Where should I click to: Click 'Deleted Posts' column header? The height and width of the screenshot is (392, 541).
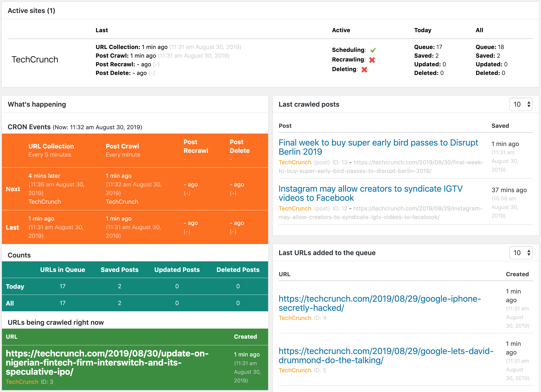(x=238, y=270)
